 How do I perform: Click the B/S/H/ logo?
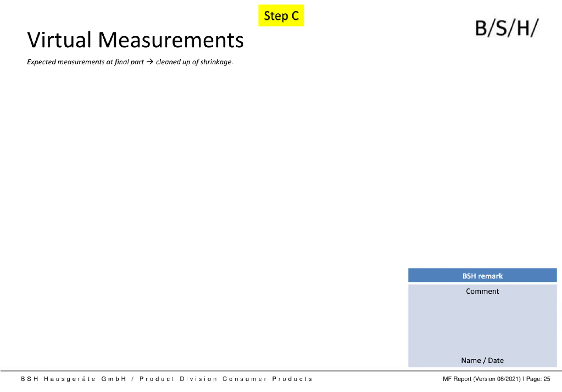tap(507, 28)
